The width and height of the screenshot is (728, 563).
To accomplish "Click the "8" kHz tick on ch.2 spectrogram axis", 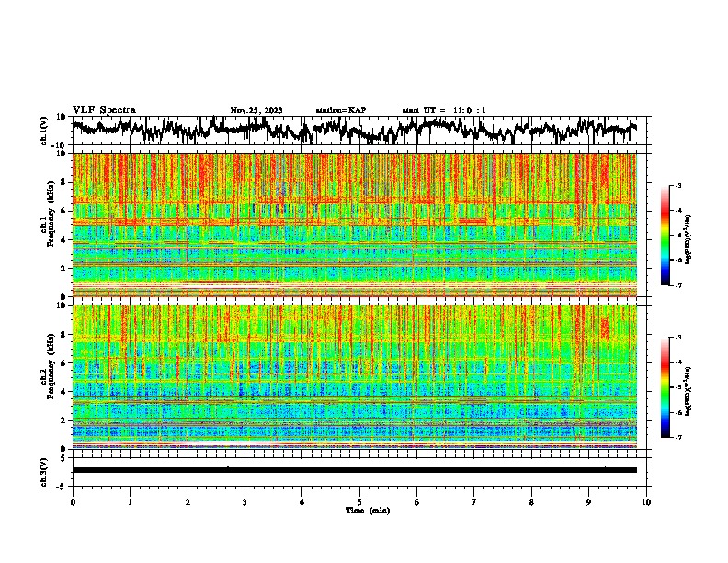I will [65, 334].
